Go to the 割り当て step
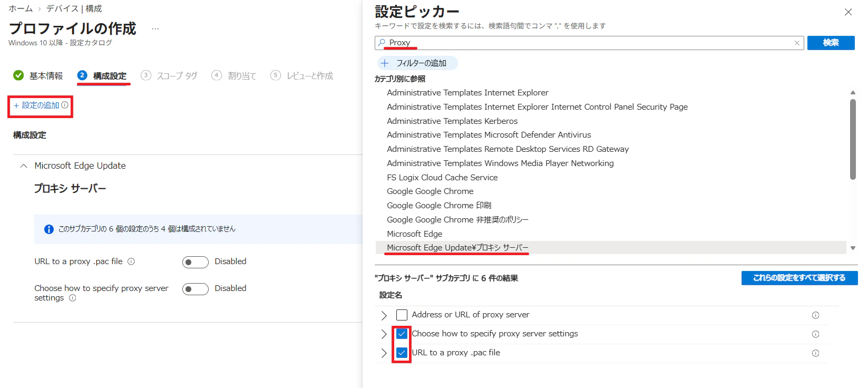Image resolution: width=868 pixels, height=388 pixels. (x=234, y=76)
